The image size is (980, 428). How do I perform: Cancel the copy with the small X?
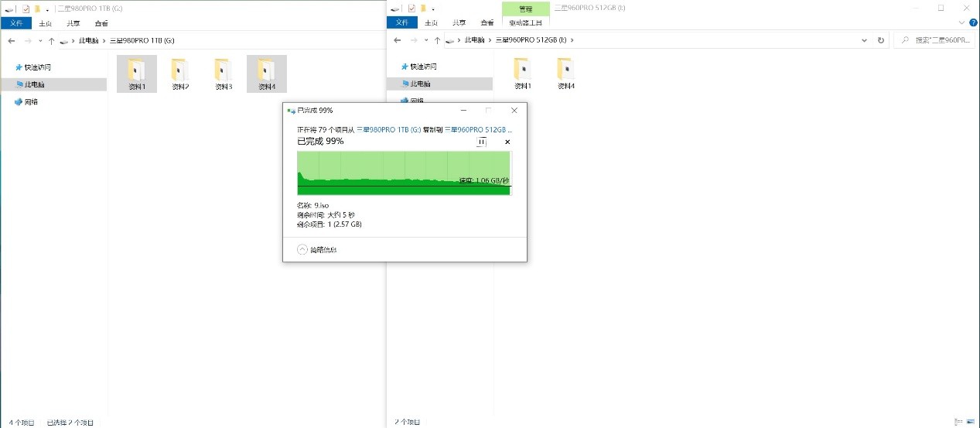[507, 142]
